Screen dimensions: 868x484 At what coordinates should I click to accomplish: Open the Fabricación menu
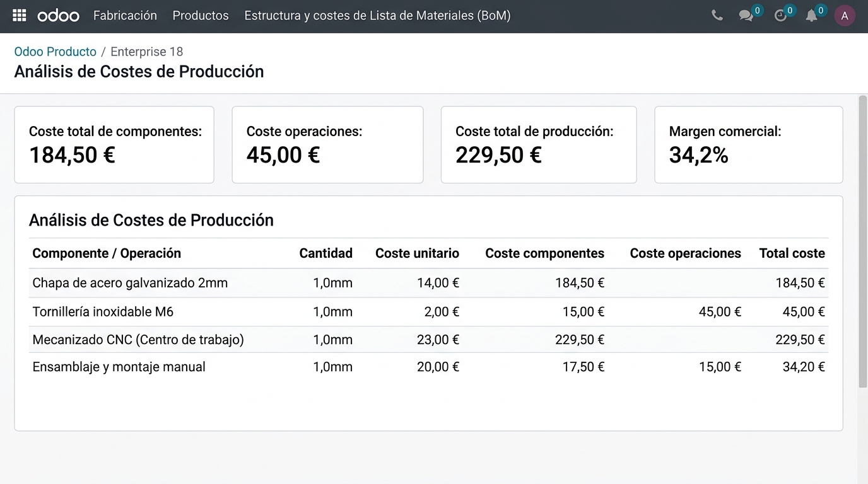tap(125, 15)
